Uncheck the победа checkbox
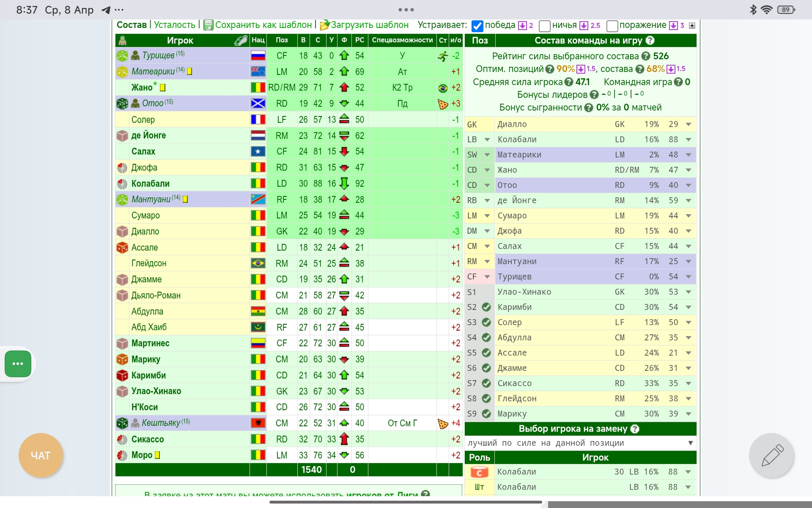 (477, 26)
